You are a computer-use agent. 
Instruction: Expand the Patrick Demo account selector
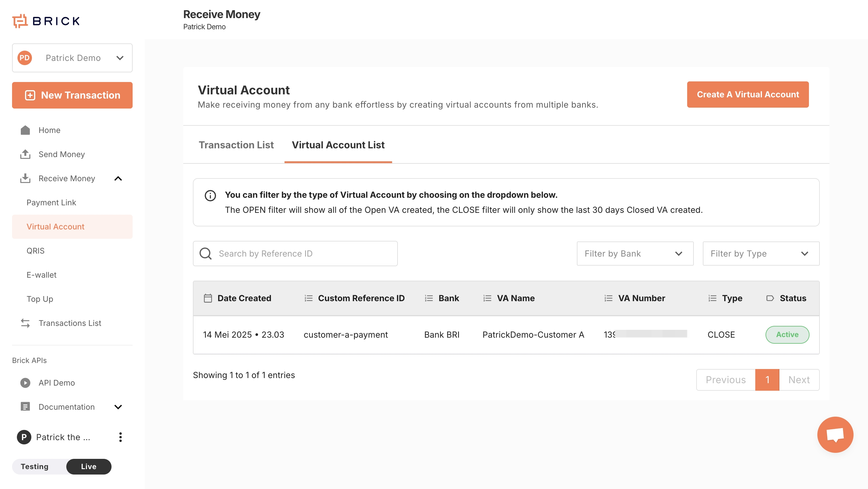[x=72, y=58]
